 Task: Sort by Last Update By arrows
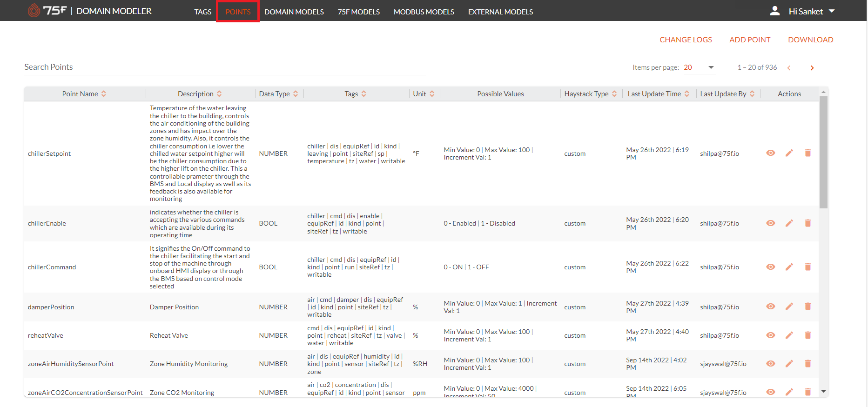(752, 94)
